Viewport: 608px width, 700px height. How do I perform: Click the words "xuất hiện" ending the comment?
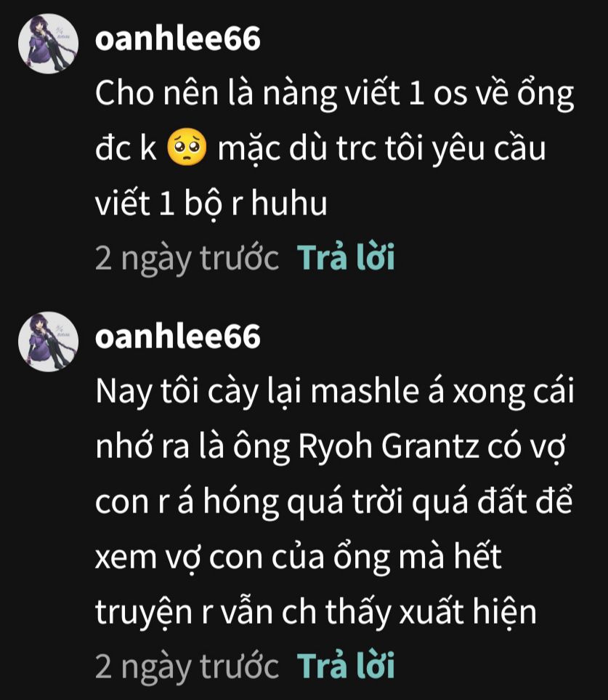tap(468, 611)
